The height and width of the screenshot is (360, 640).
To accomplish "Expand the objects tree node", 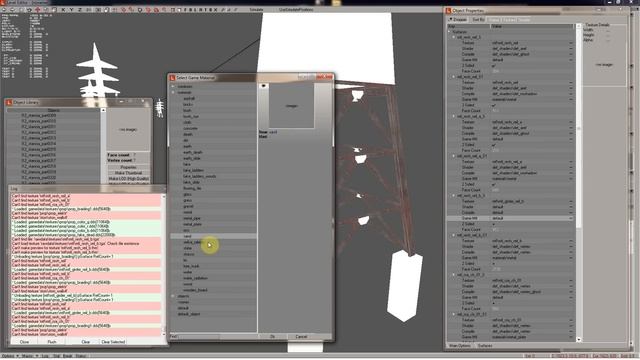I will 173,296.
